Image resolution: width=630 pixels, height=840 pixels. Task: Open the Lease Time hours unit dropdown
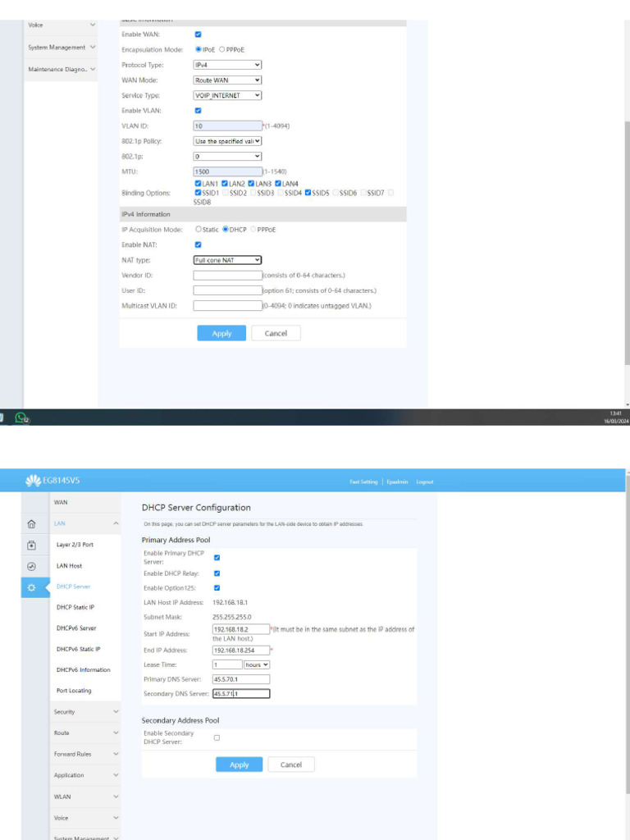[x=257, y=664]
